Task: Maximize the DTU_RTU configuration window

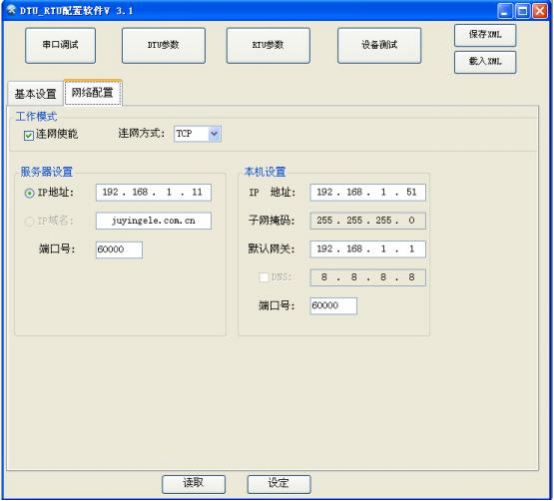Action: (523, 11)
